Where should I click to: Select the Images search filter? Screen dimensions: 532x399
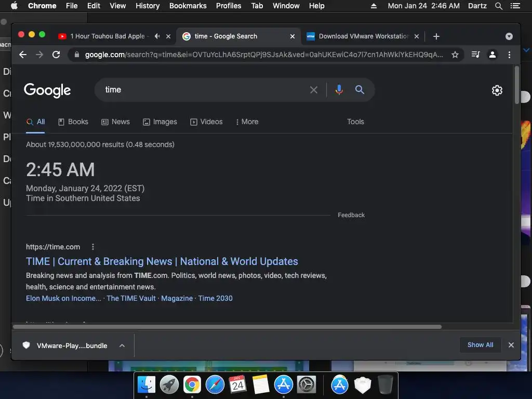coord(160,122)
